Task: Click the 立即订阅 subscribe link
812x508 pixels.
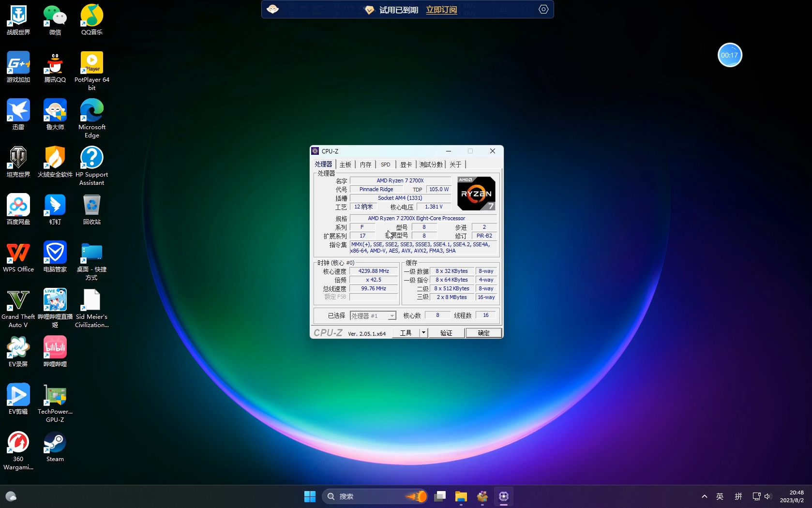Action: (441, 10)
